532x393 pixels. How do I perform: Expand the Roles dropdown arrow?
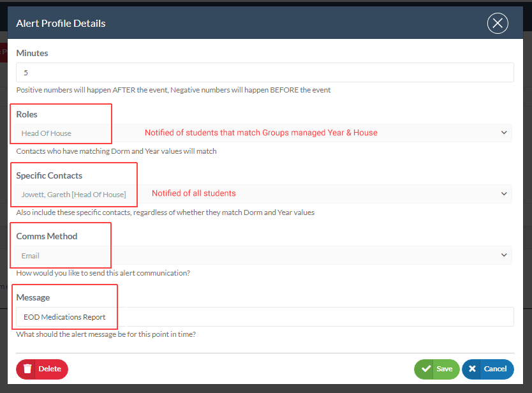pos(505,133)
